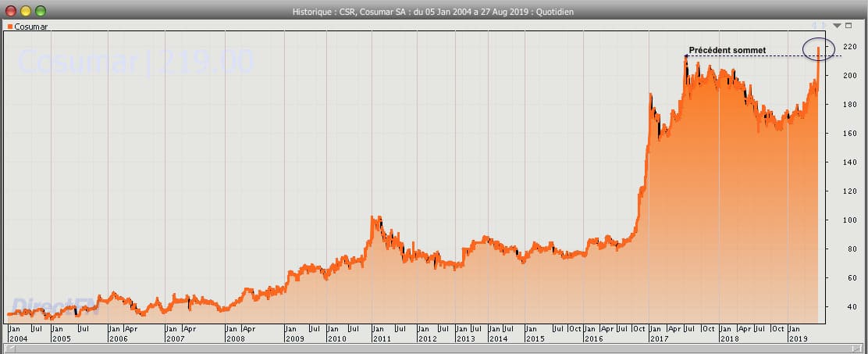The height and width of the screenshot is (354, 868).
Task: Click the 2016 year axis label
Action: click(593, 338)
